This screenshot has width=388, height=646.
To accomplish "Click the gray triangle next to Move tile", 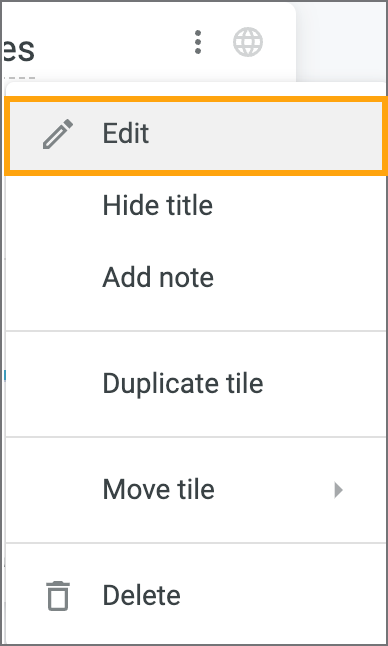I will tap(339, 490).
